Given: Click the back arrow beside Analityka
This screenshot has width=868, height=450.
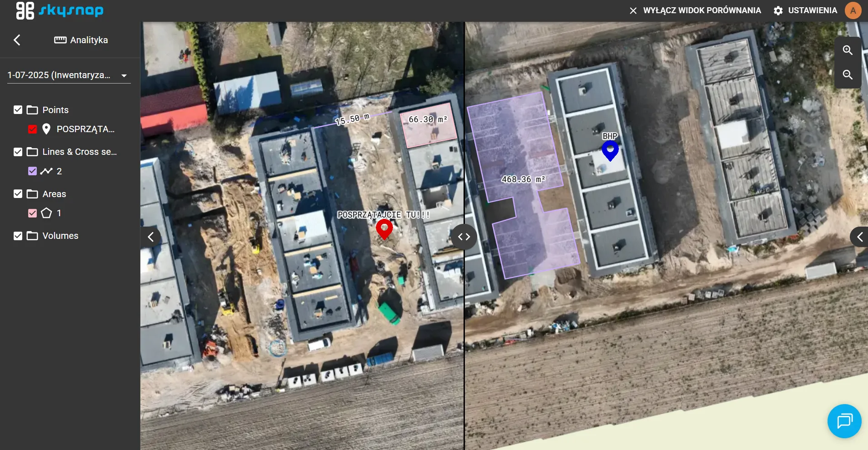Looking at the screenshot, I should click(x=17, y=40).
